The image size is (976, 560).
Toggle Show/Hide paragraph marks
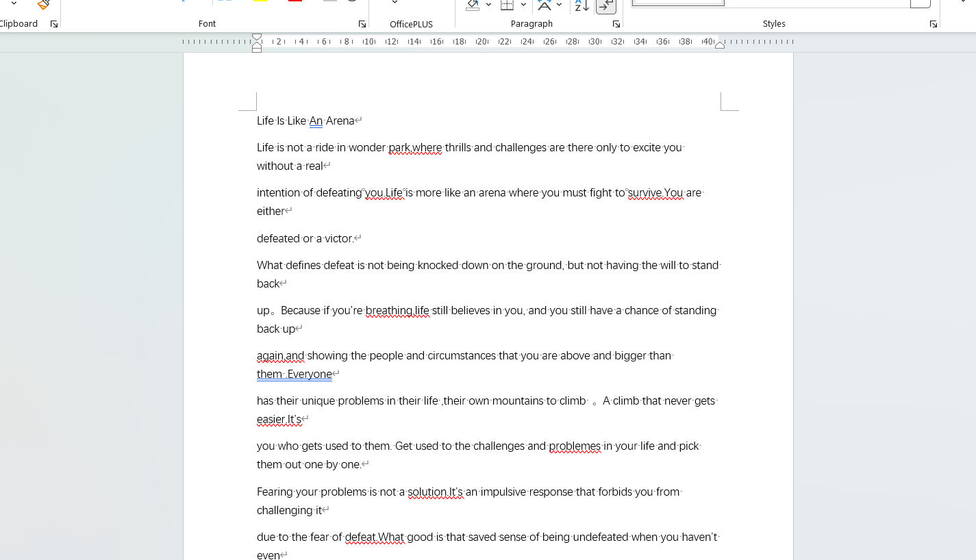pos(606,5)
